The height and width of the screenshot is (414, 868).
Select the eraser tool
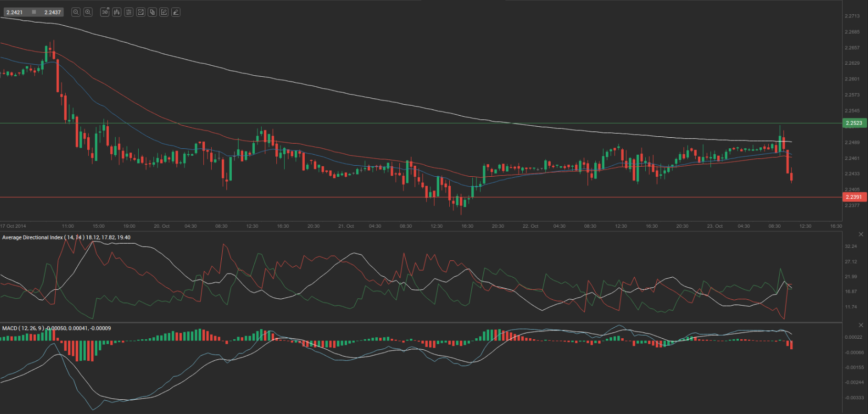[x=176, y=12]
